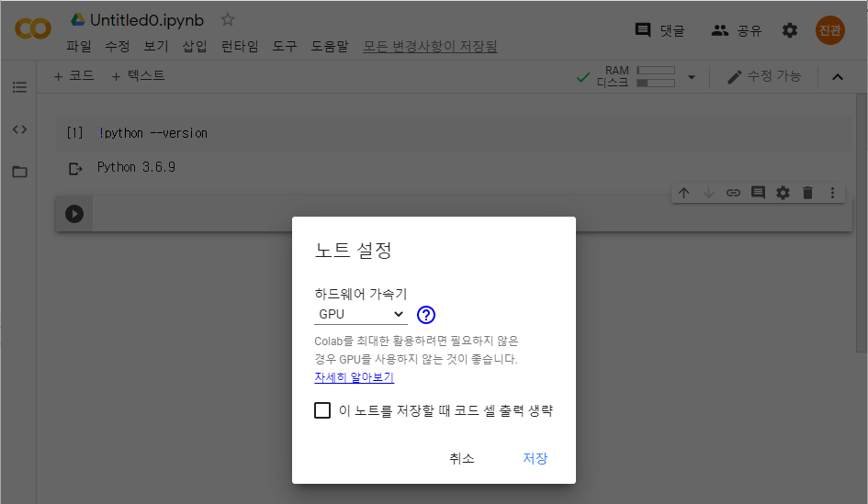Click the help question mark icon
This screenshot has height=504, width=868.
click(x=425, y=315)
